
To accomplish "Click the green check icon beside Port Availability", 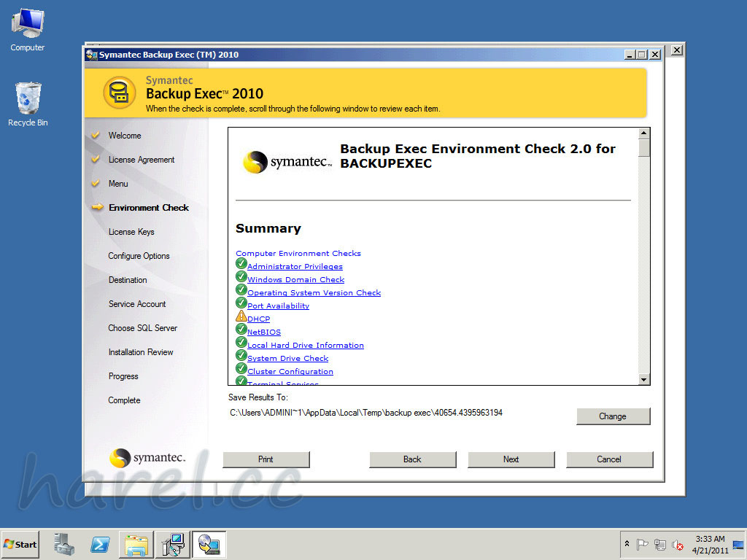I will click(x=241, y=303).
